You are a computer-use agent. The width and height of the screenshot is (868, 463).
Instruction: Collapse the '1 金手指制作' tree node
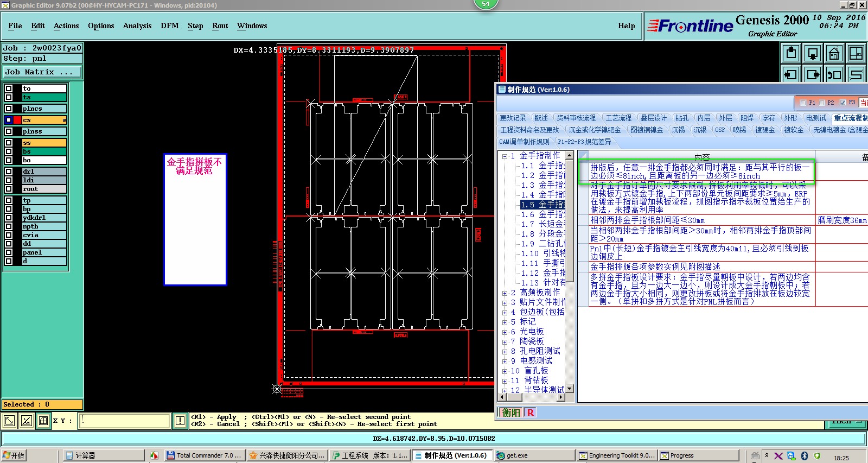pos(505,156)
